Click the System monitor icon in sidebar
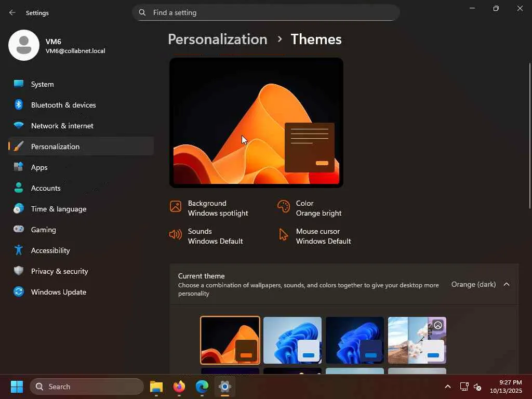Screen dimensions: 532x399 [x=19, y=84]
